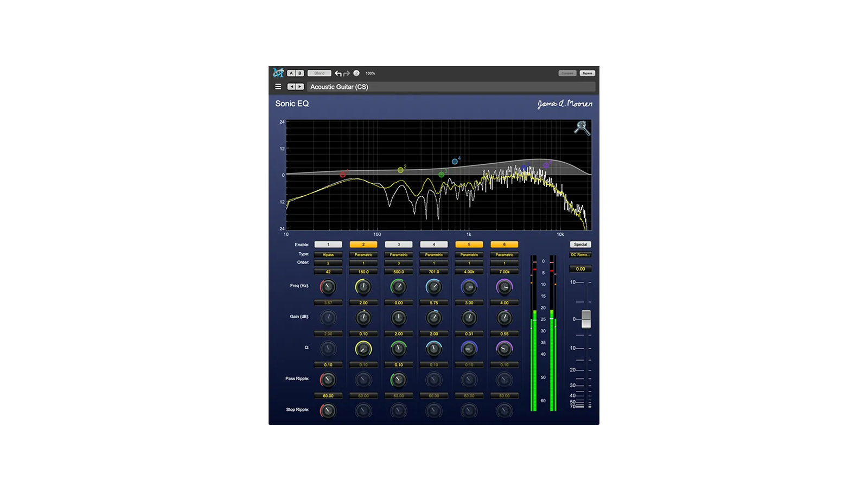Open band 3 Parametric type dropdown
This screenshot has width=868, height=488.
[x=399, y=254]
